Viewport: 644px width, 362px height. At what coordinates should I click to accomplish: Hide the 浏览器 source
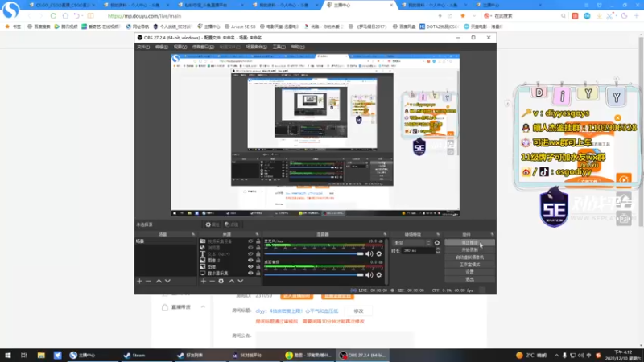click(x=250, y=248)
